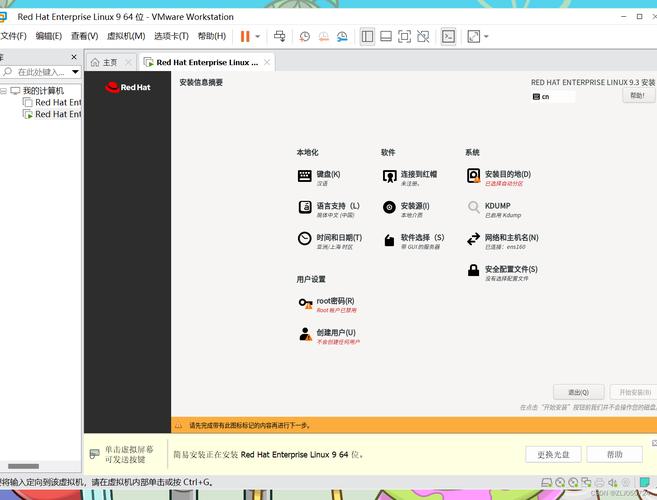Select 我的计算机 in the library tree

pos(43,91)
